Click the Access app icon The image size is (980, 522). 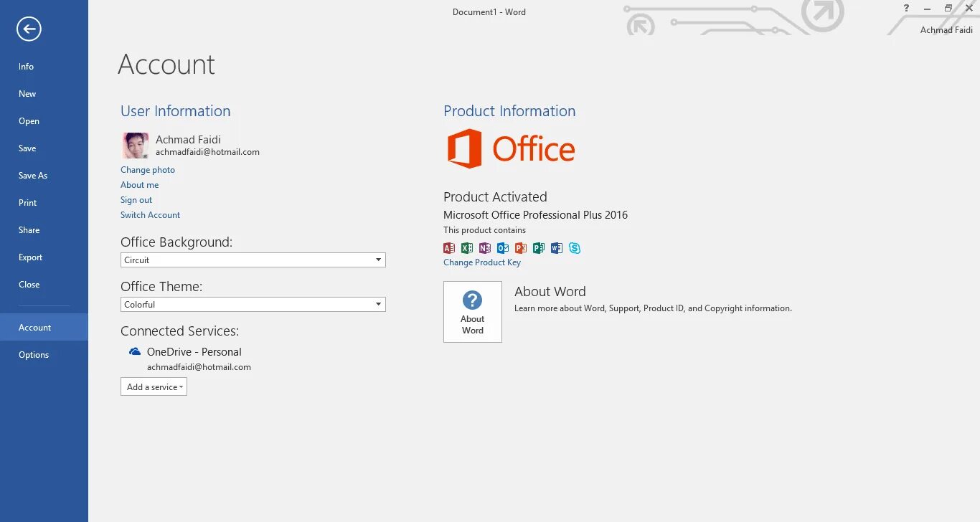pyautogui.click(x=449, y=248)
